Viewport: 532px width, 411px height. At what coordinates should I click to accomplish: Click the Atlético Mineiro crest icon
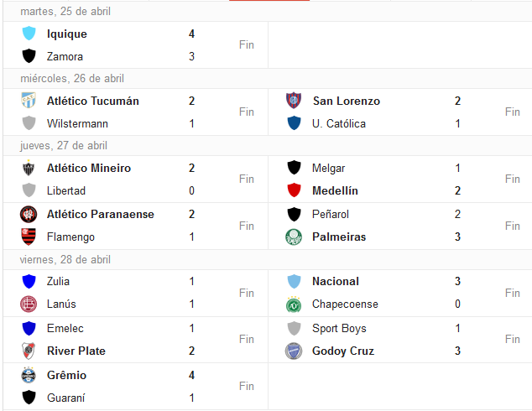(x=29, y=168)
